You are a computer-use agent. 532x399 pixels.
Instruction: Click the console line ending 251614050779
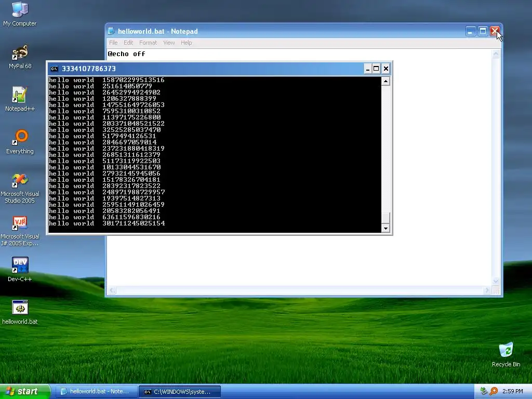[x=100, y=86]
